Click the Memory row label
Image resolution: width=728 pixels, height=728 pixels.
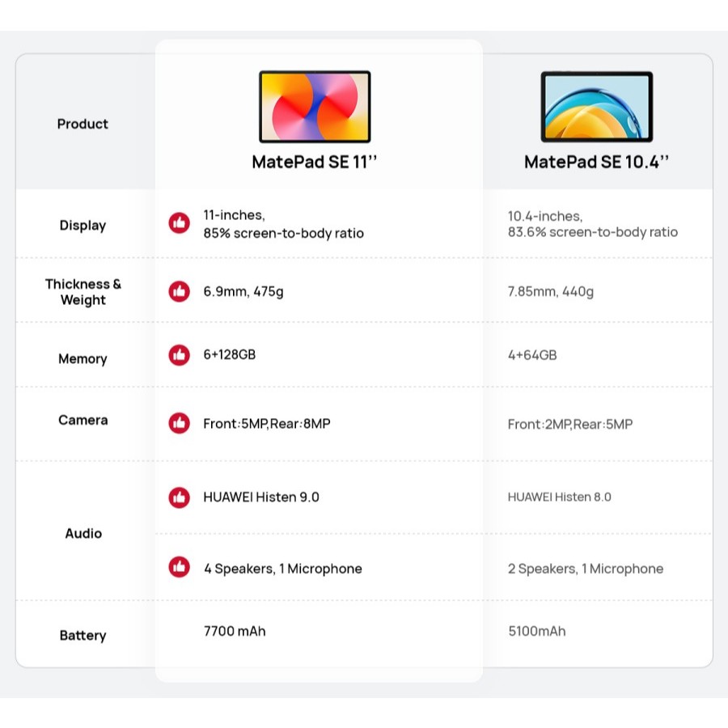coord(83,359)
